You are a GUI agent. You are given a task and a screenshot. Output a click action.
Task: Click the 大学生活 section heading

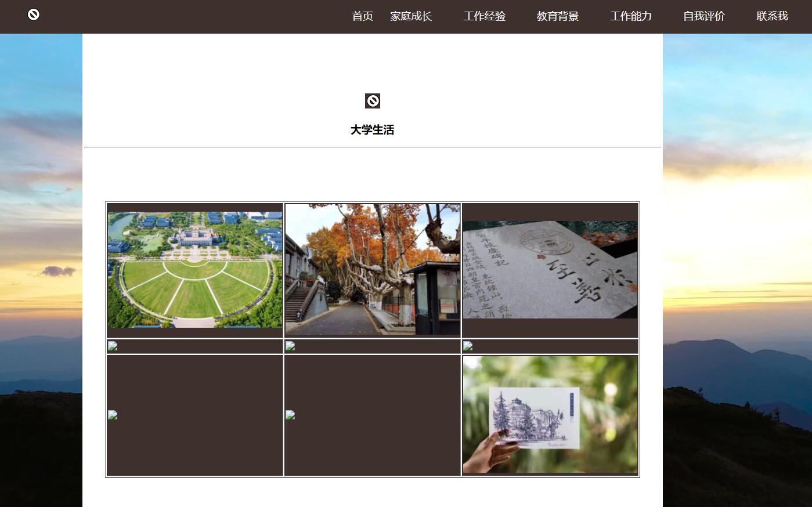pos(372,130)
